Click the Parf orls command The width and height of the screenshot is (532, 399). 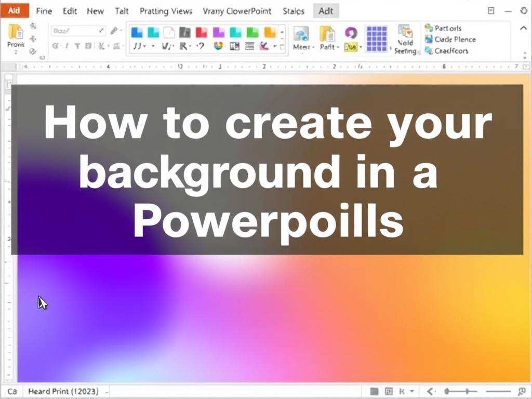click(x=443, y=28)
